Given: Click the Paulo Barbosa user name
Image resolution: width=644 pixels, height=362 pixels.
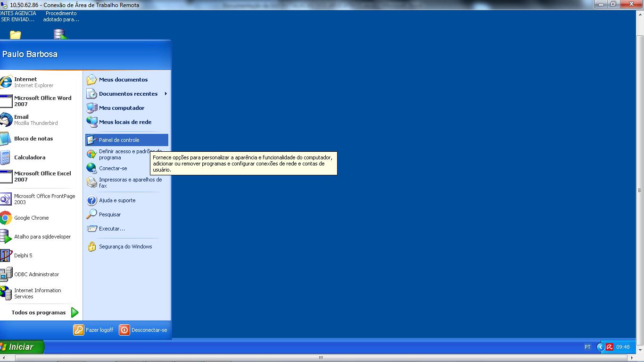Looking at the screenshot, I should pyautogui.click(x=30, y=54).
